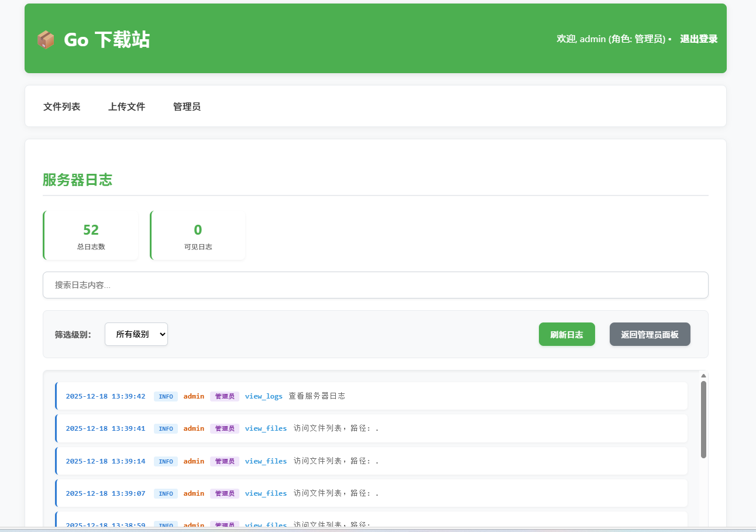Refresh logs with 刷新日志 button
Image resolution: width=756 pixels, height=532 pixels.
click(x=567, y=334)
